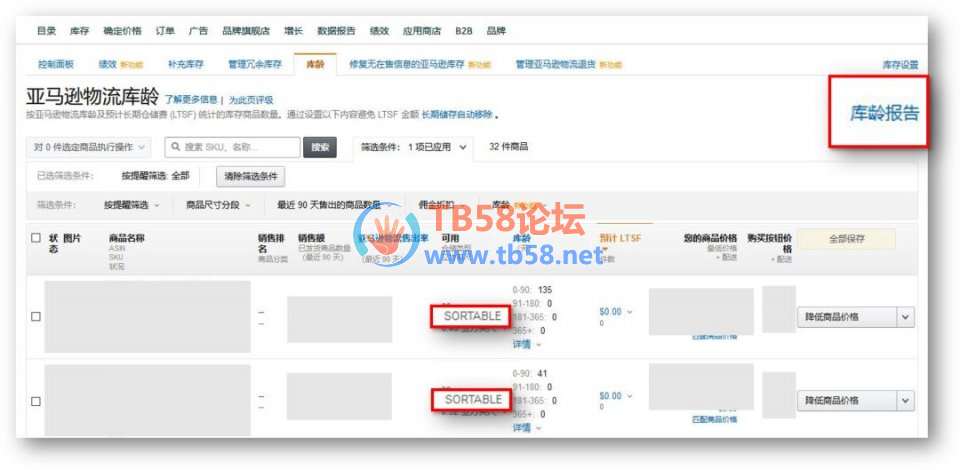Viewport: 960px width, 470px height.
Task: Click the 清除筛选条件 button
Action: [251, 176]
